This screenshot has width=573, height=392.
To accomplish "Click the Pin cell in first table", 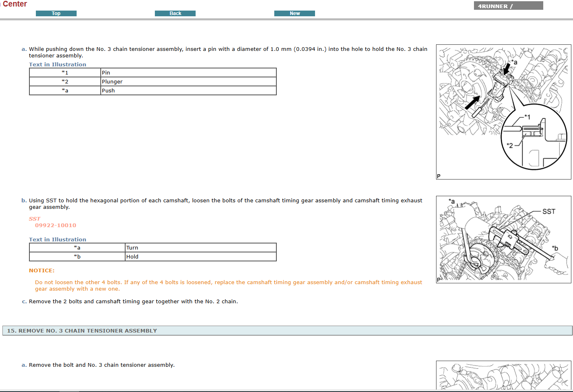I will [188, 73].
